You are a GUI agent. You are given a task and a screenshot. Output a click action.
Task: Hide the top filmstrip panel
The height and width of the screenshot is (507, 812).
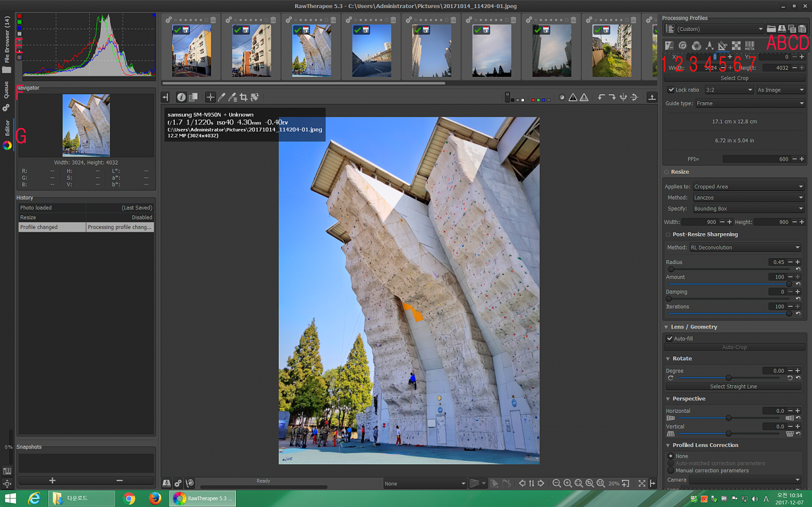[652, 97]
